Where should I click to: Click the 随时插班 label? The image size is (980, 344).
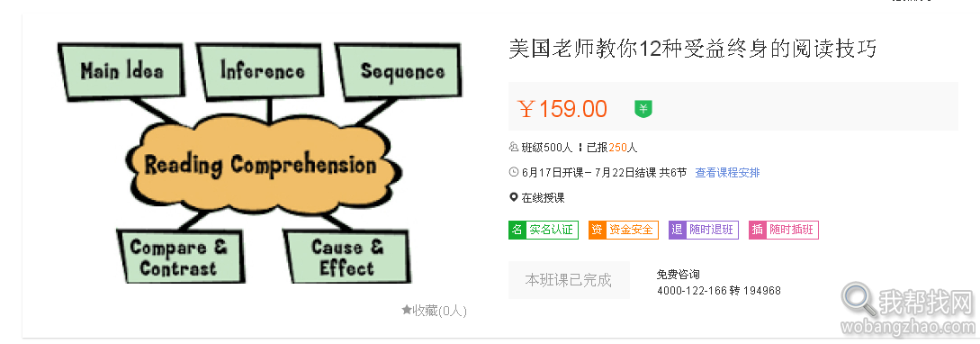tap(792, 230)
